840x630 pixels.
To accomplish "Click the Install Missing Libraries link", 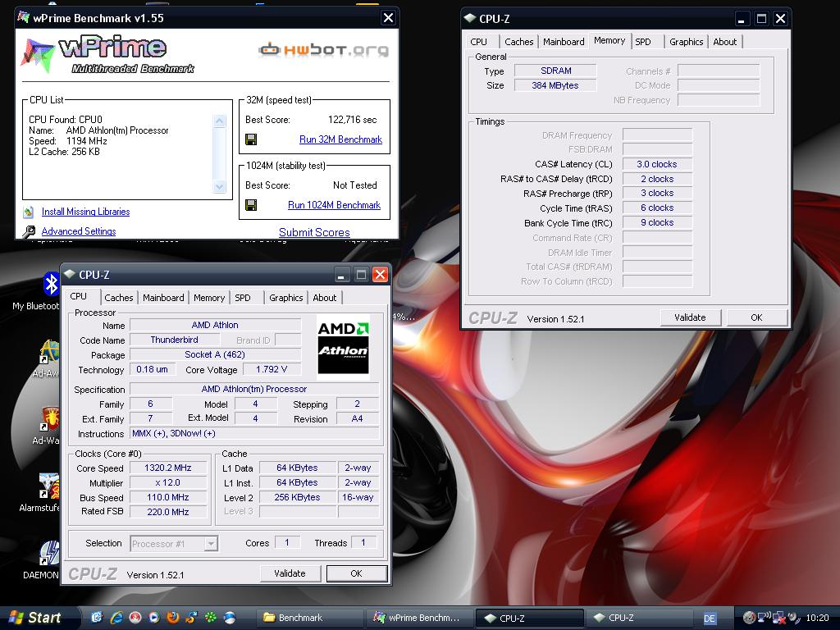I will pos(85,212).
